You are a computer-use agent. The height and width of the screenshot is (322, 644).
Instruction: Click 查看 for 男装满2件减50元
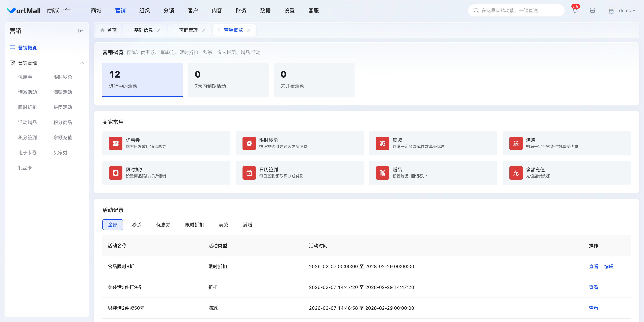pos(594,308)
